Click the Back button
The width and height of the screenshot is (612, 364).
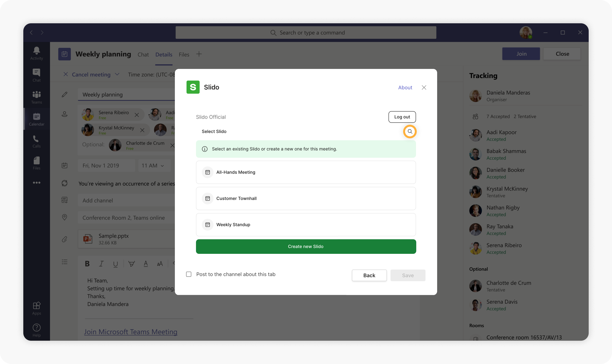[369, 275]
